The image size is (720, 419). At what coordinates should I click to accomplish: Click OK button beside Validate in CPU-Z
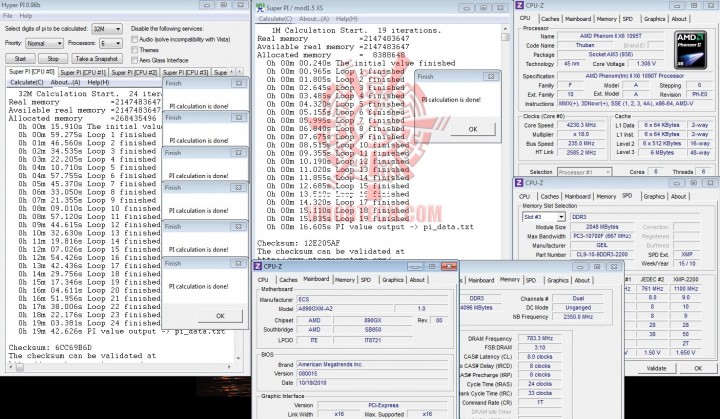coord(698,368)
